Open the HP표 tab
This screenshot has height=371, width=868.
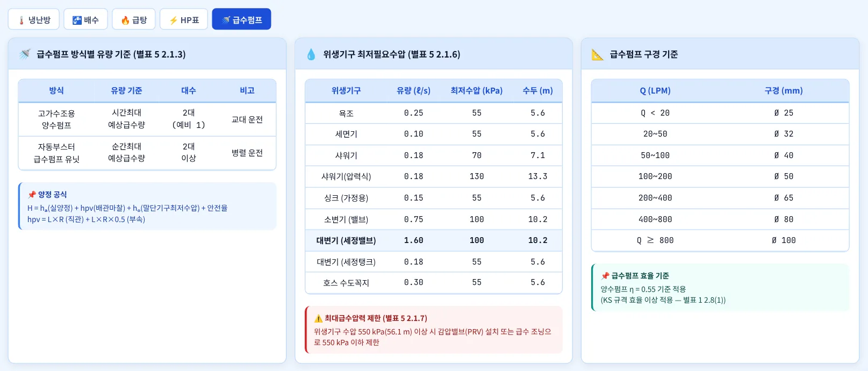184,19
